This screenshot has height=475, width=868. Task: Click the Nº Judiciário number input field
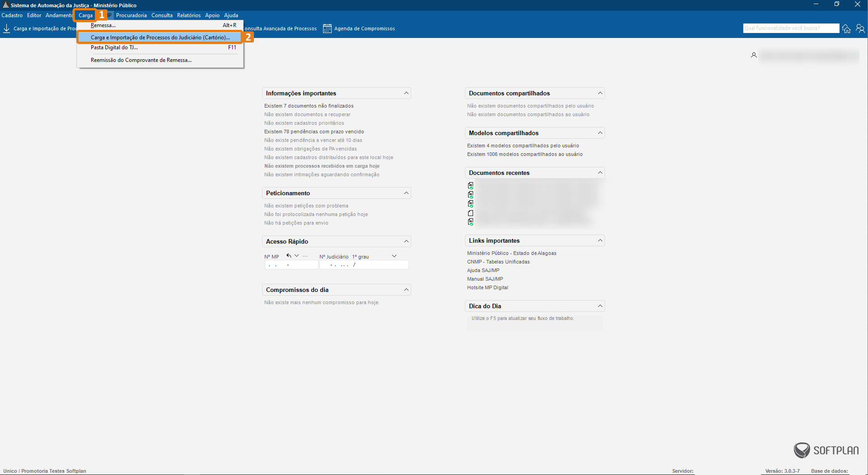tap(364, 265)
